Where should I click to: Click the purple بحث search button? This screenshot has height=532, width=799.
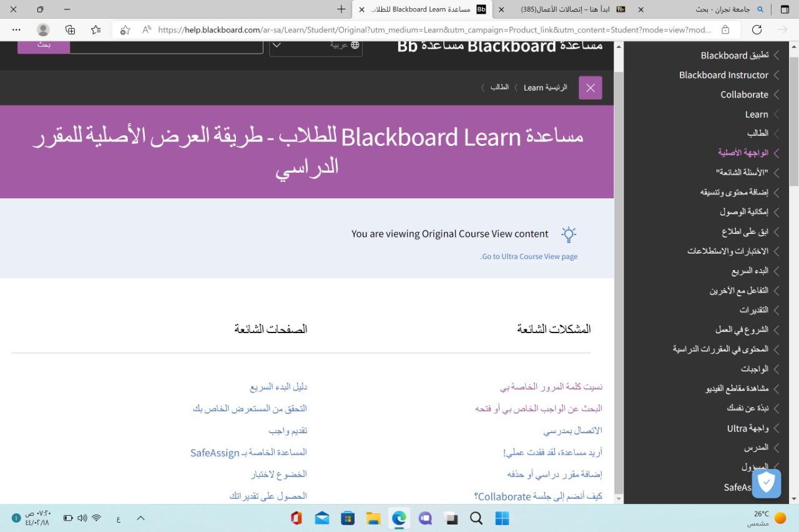point(44,46)
